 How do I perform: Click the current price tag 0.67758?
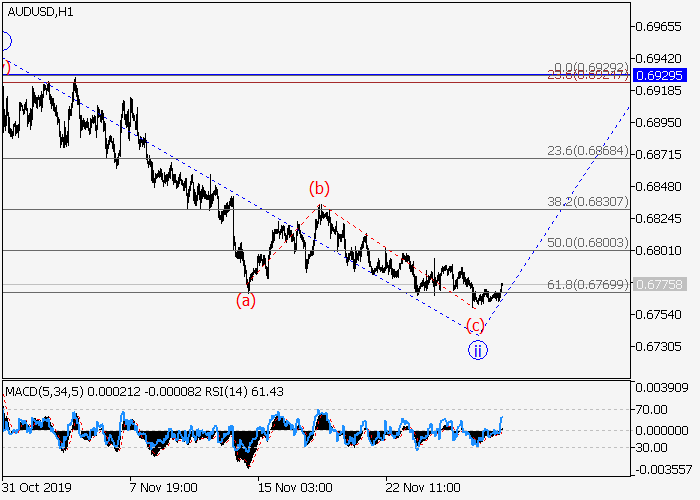(x=658, y=284)
